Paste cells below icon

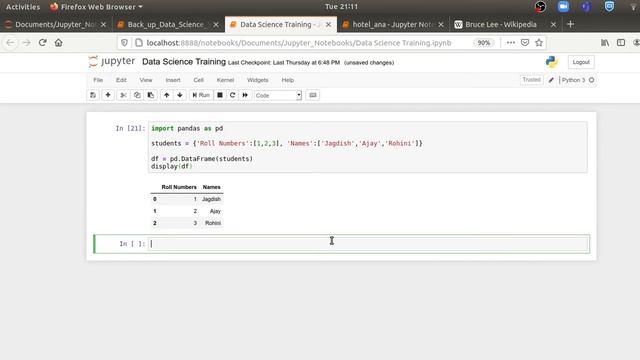pos(151,95)
